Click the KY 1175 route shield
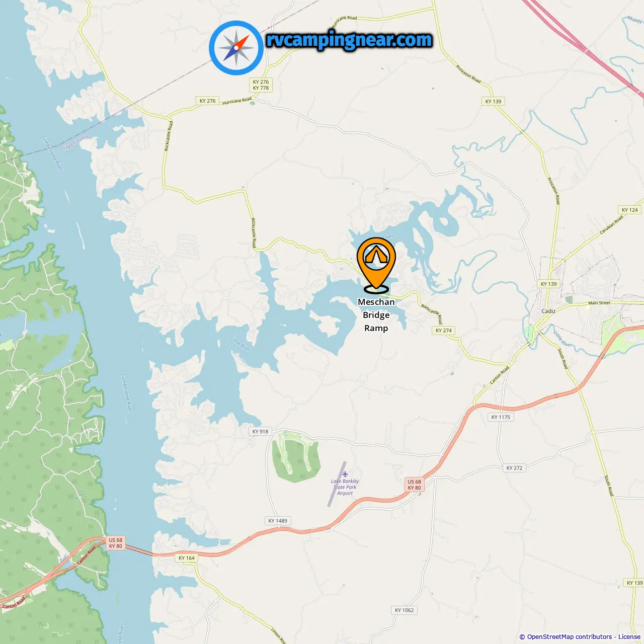 [x=501, y=417]
